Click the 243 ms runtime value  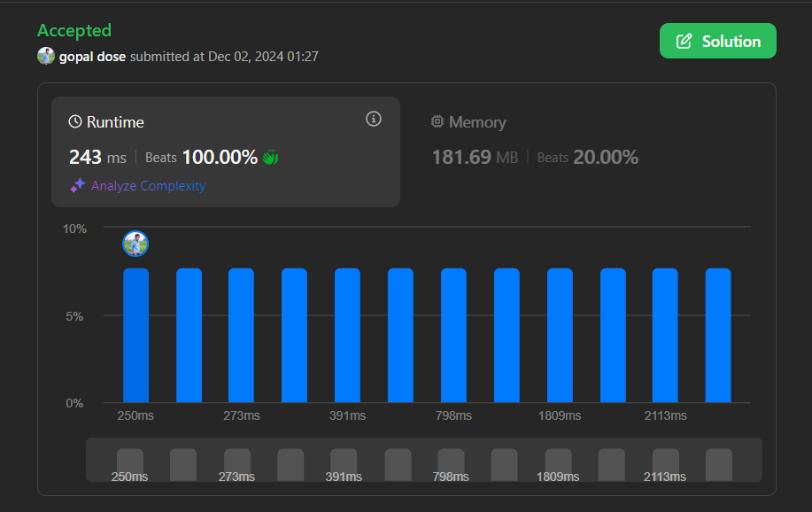98,157
